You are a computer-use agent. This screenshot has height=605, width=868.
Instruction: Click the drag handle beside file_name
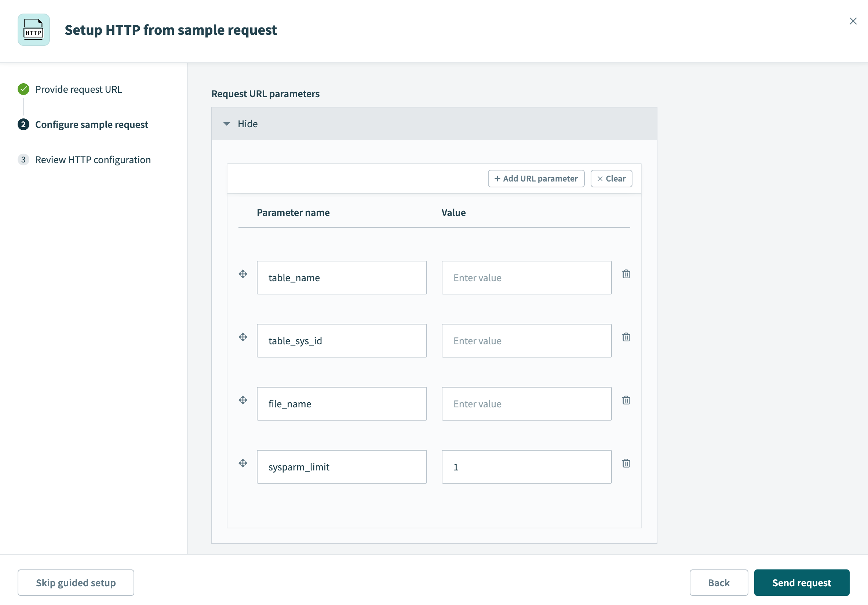[x=242, y=400]
